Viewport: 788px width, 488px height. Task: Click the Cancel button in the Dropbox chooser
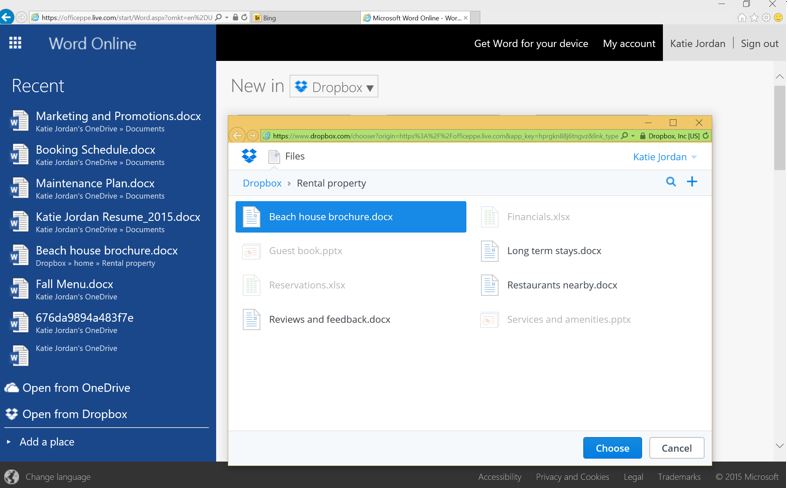[676, 448]
